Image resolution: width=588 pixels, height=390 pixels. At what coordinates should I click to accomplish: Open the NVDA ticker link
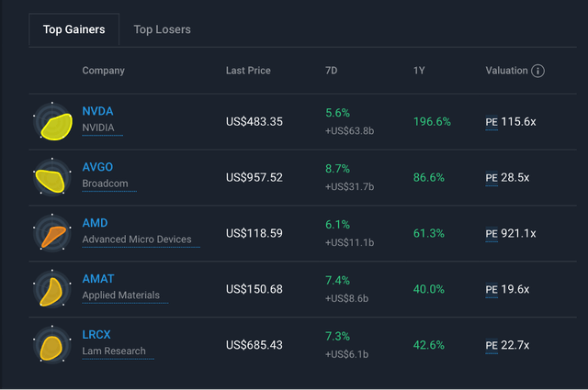click(x=97, y=111)
